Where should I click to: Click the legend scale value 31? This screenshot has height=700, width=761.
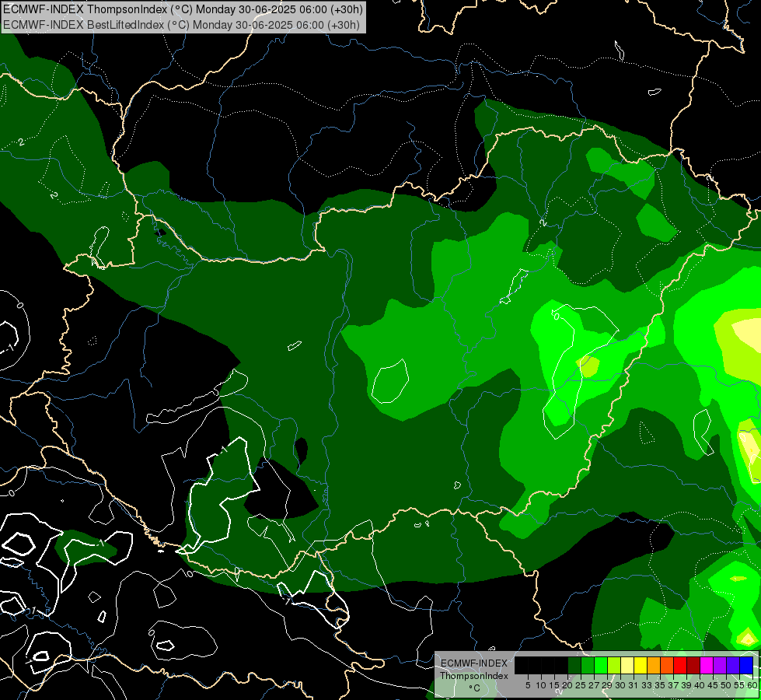point(634,685)
